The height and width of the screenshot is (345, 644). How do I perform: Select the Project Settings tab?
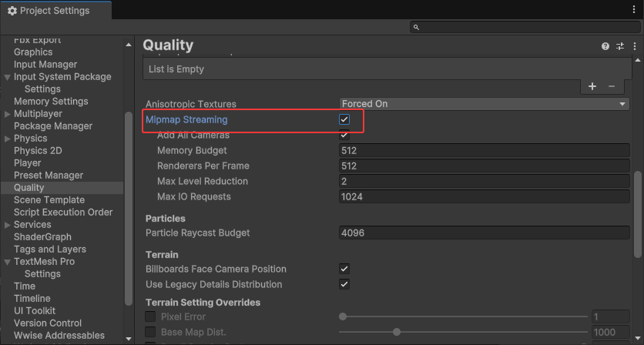(x=54, y=11)
